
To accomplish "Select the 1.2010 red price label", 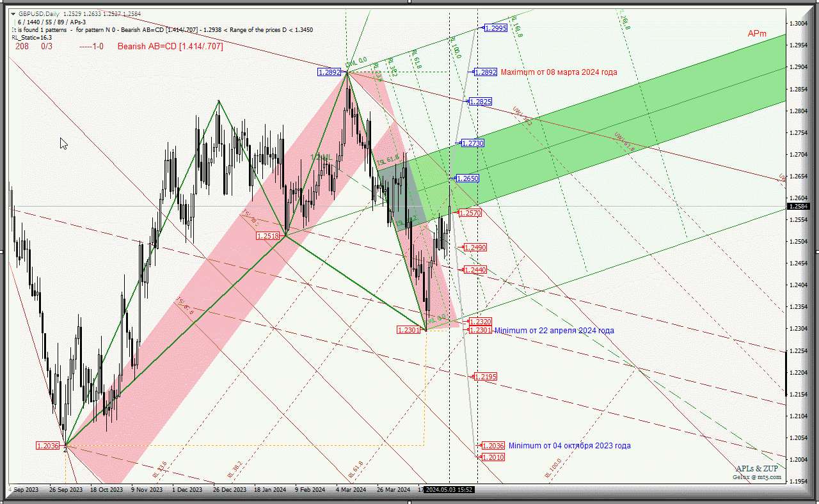I will click(x=493, y=457).
